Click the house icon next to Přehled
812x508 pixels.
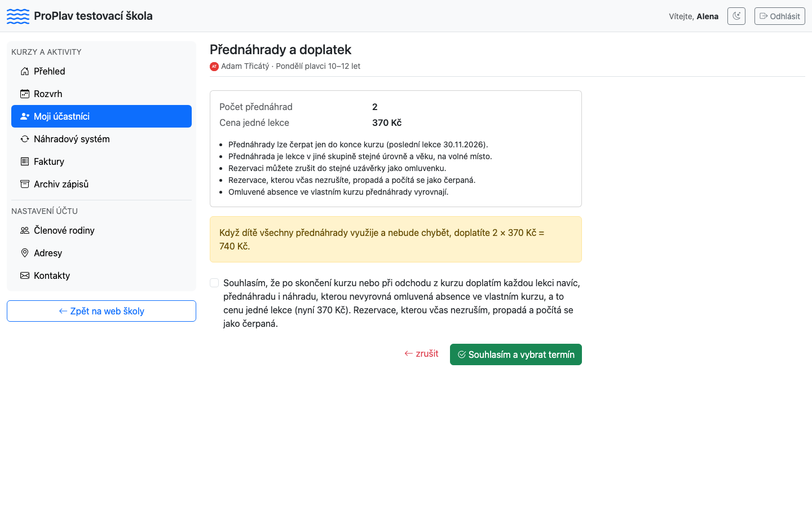25,71
